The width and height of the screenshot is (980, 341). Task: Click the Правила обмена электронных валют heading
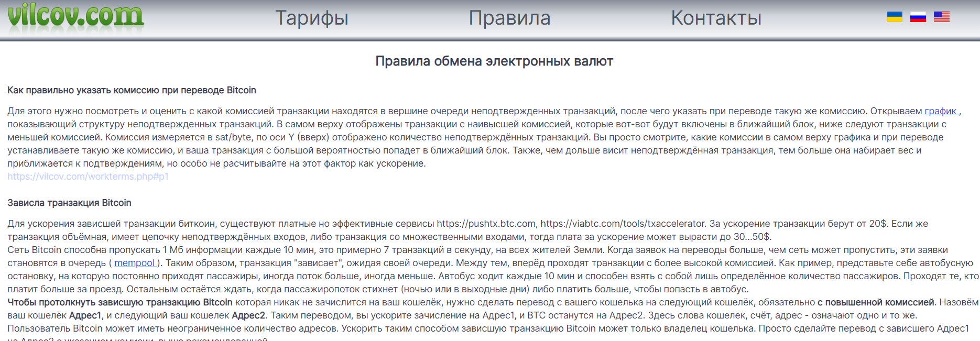point(494,61)
